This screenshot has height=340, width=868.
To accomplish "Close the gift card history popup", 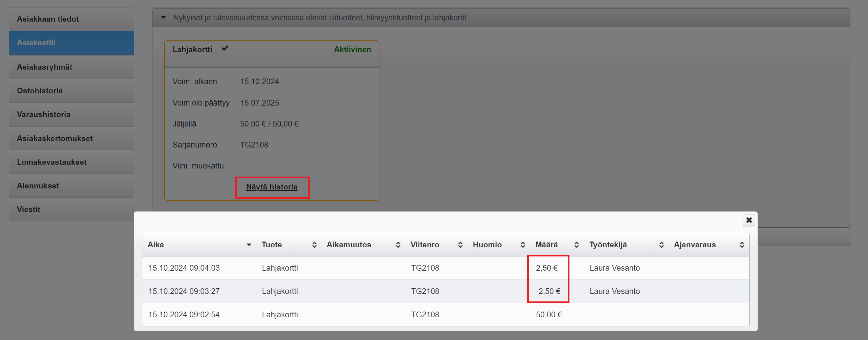I will tap(749, 220).
